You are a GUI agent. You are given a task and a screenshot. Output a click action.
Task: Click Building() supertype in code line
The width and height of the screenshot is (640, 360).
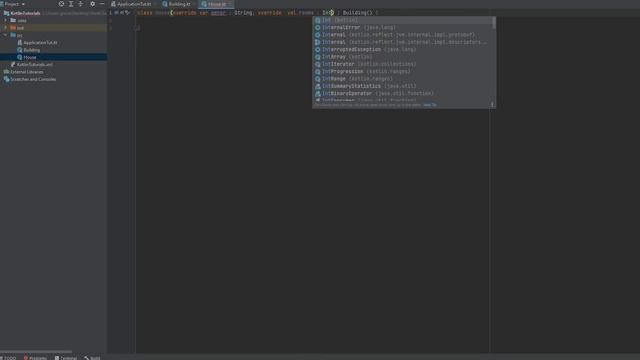[358, 13]
